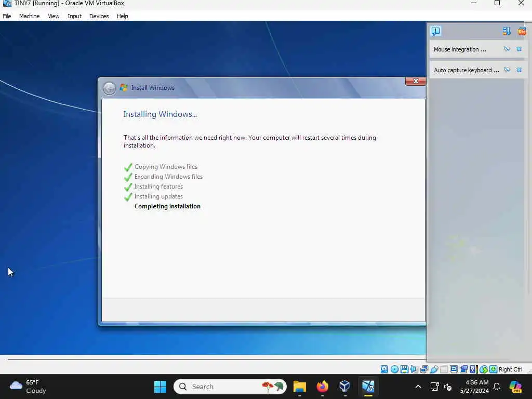Click the muted volume tray icon
532x399 pixels.
click(448, 387)
